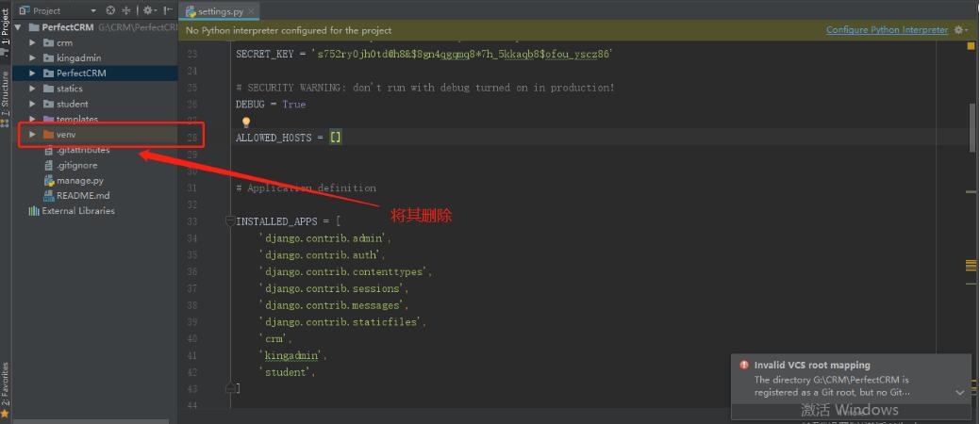Expand the statics folder arrow
Screen dimensions: 980x424
click(x=32, y=89)
